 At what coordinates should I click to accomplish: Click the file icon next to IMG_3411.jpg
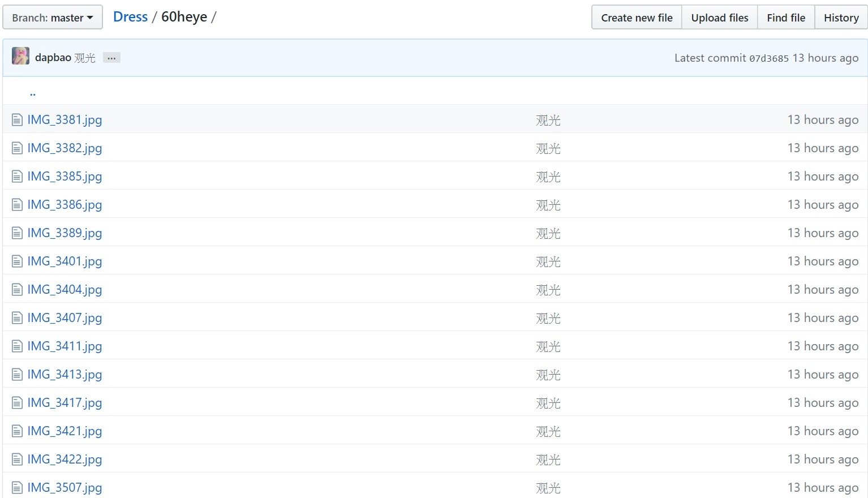(x=18, y=346)
